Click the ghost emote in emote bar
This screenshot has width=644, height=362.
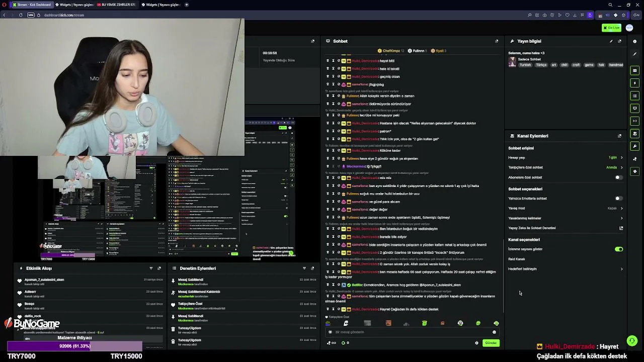click(x=346, y=323)
